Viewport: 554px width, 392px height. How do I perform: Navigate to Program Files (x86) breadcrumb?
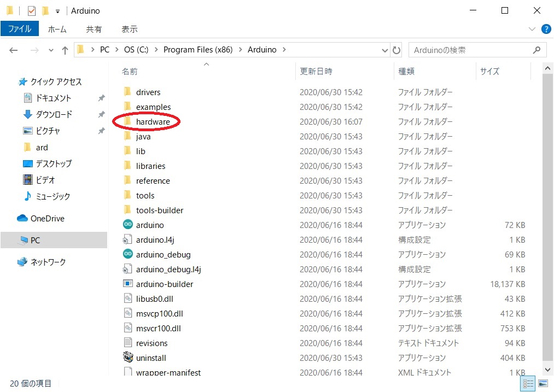pos(198,50)
